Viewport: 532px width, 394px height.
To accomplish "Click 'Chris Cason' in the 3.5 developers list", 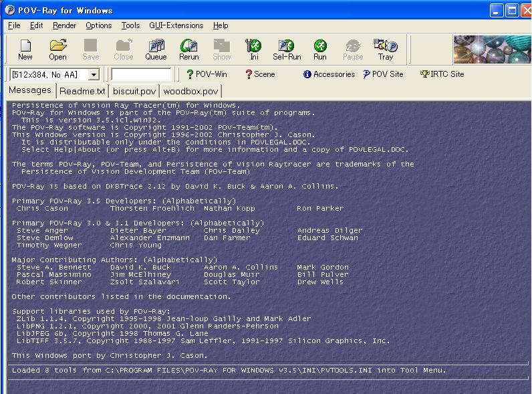I will click(42, 208).
